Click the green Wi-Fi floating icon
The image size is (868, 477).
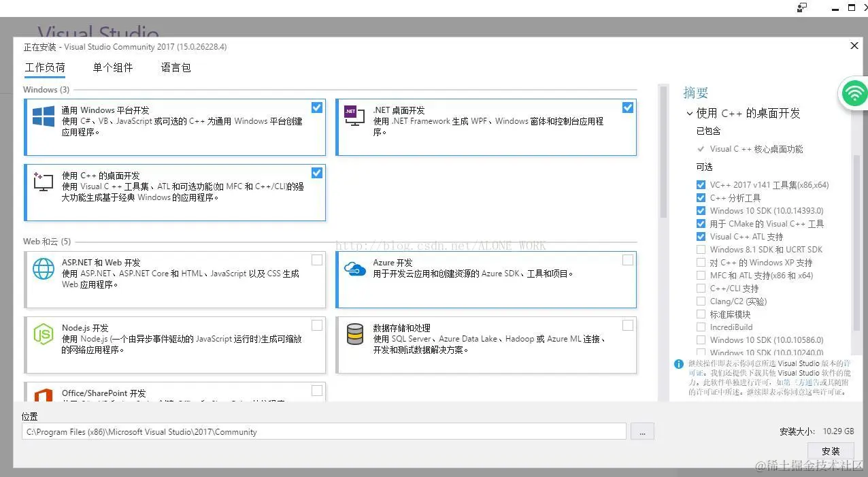pyautogui.click(x=854, y=93)
